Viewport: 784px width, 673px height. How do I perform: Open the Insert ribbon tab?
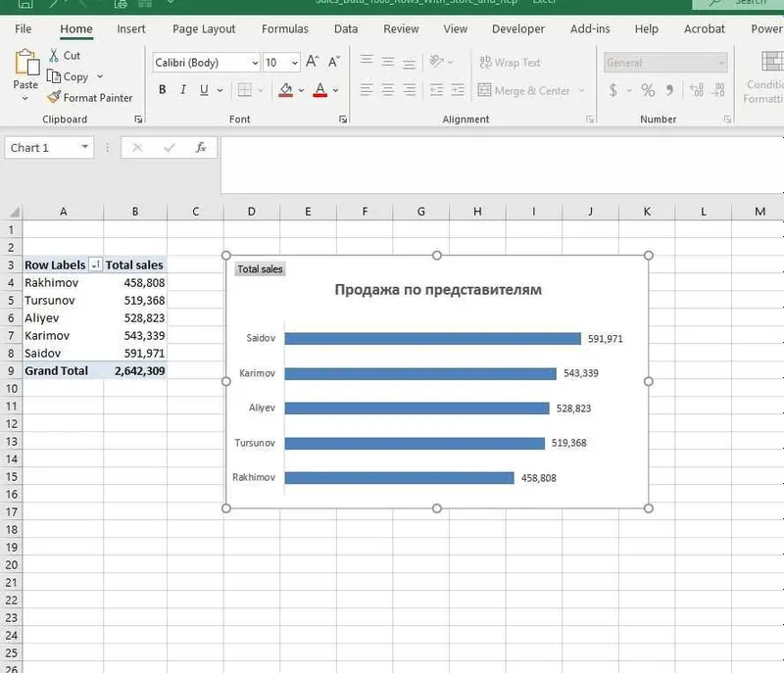coord(131,29)
